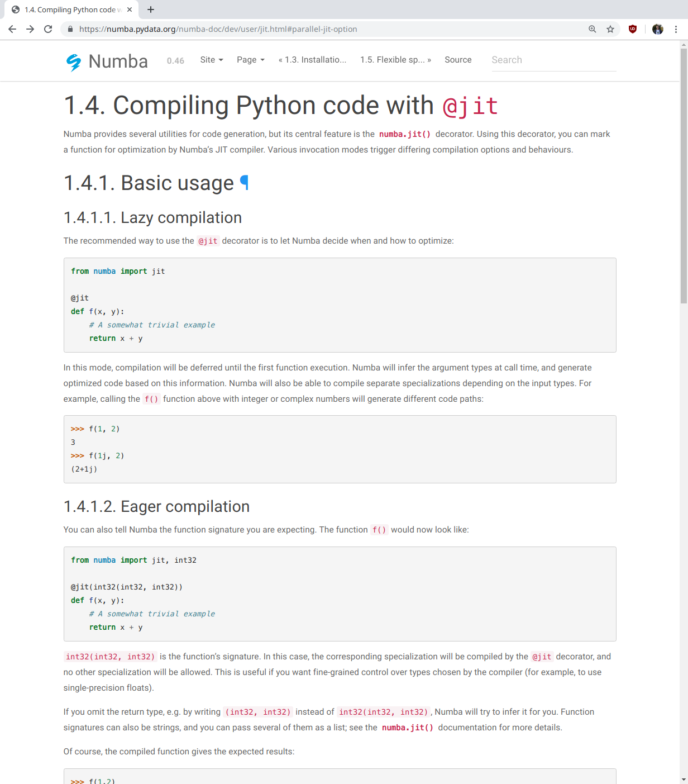Click the '(2+1j)' output line
The width and height of the screenshot is (688, 784).
click(84, 469)
